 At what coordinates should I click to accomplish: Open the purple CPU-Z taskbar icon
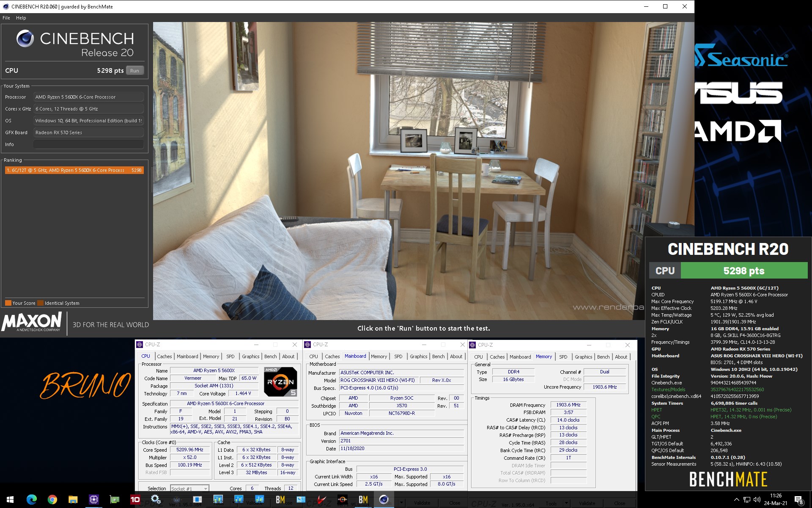pyautogui.click(x=93, y=500)
